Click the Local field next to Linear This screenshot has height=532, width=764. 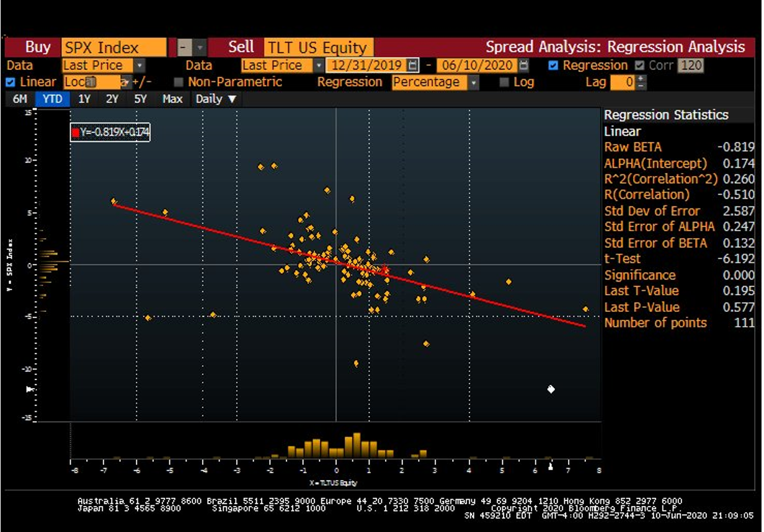point(93,82)
